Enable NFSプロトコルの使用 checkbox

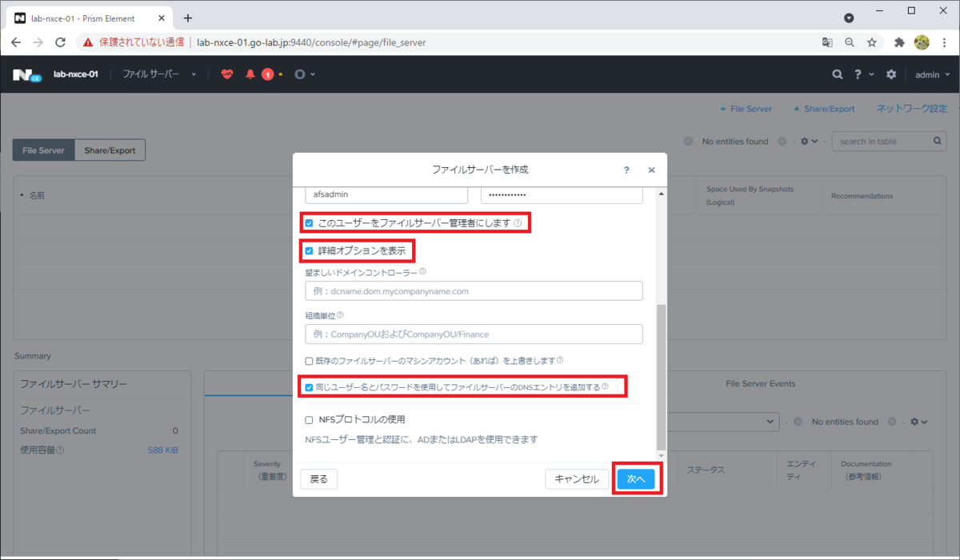tap(308, 418)
